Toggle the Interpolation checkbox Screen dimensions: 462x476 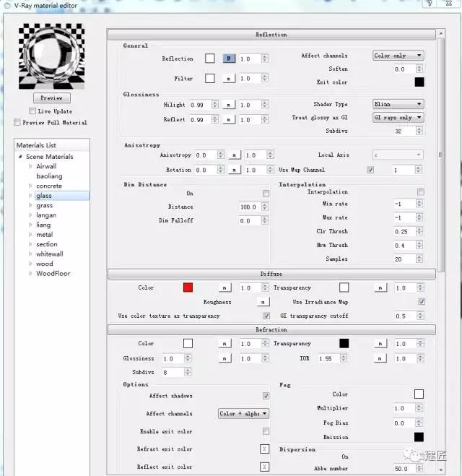[x=421, y=192]
